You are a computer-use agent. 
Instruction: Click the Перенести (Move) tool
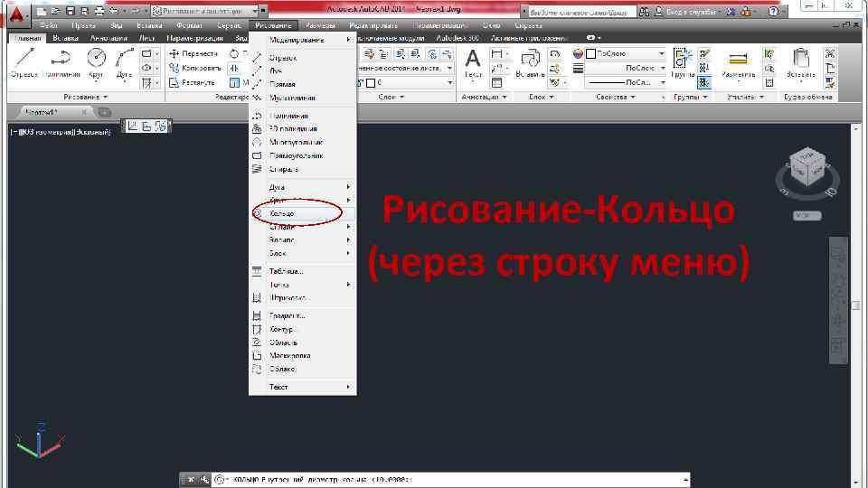point(193,53)
